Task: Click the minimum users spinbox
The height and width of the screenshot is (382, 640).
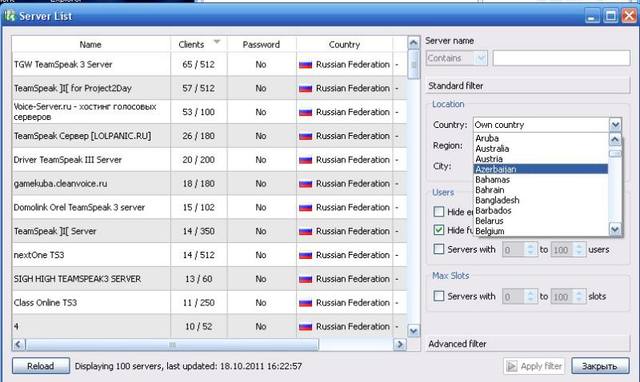Action: click(x=519, y=249)
